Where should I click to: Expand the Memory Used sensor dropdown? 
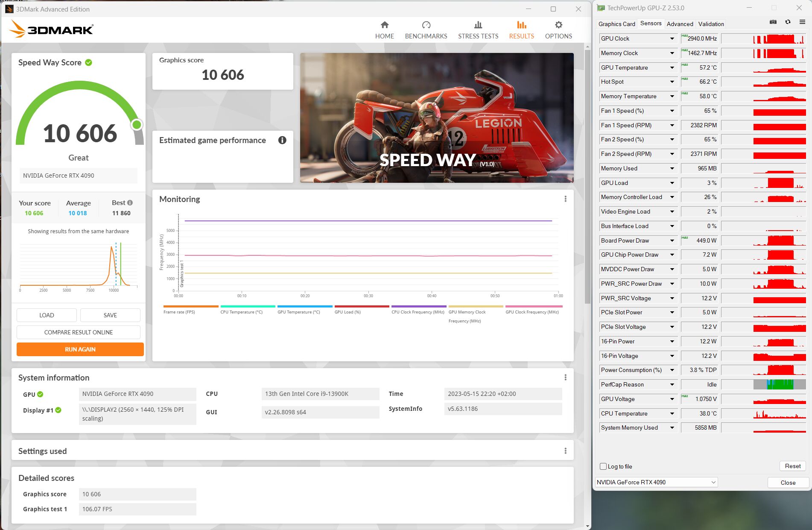coord(672,169)
